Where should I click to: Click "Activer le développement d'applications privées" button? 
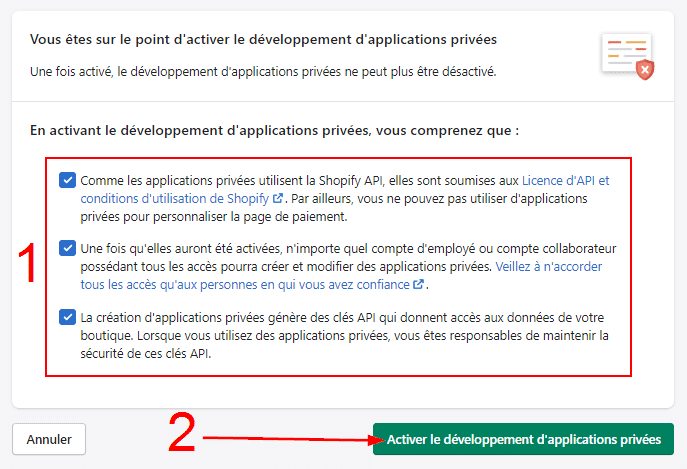tap(523, 439)
